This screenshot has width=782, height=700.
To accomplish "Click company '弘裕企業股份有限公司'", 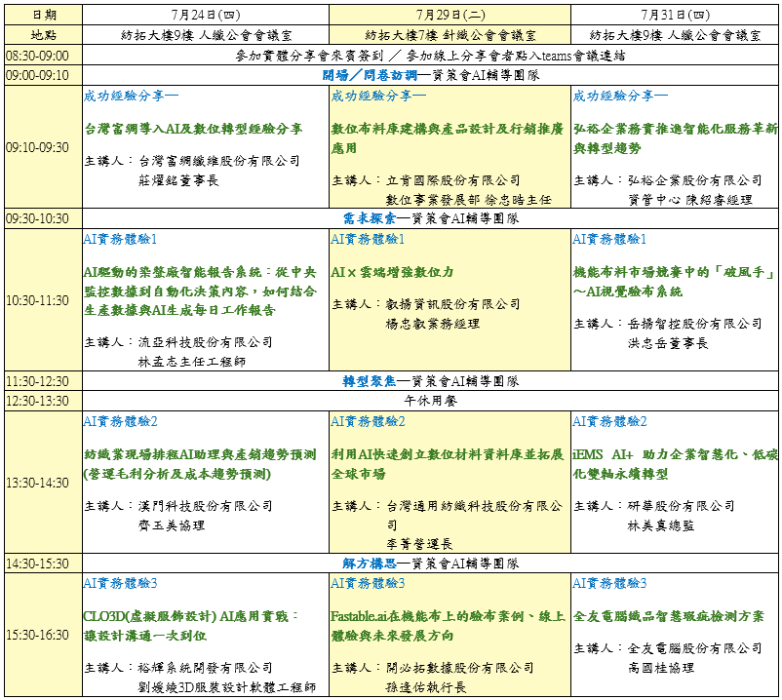I will 694,180.
